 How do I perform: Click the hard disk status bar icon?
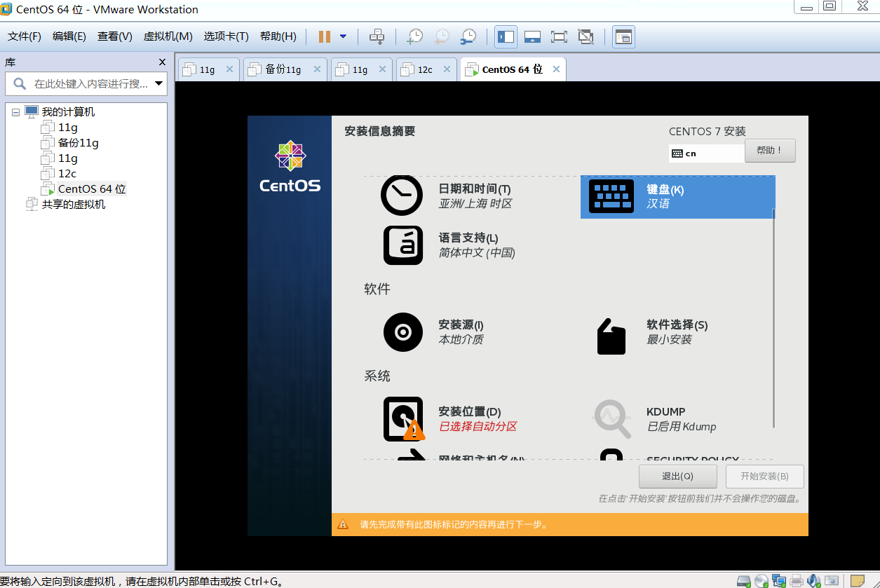tap(744, 580)
